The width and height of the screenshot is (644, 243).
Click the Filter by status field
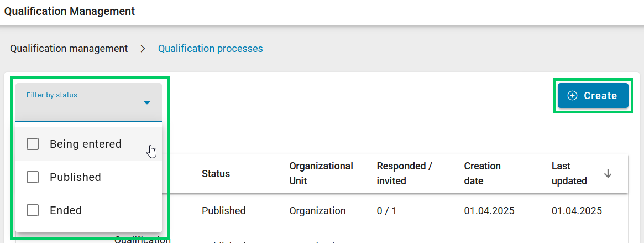click(x=83, y=102)
